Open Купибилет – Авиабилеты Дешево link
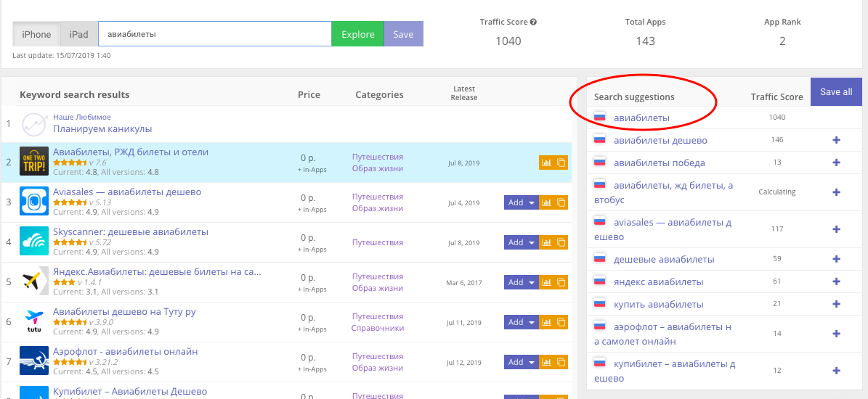The image size is (868, 399). [x=130, y=391]
